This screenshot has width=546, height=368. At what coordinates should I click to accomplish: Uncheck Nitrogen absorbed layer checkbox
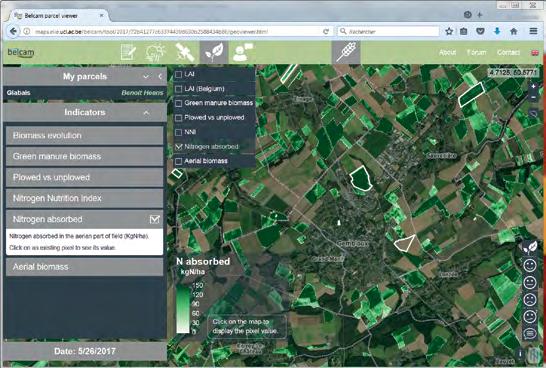tap(179, 147)
